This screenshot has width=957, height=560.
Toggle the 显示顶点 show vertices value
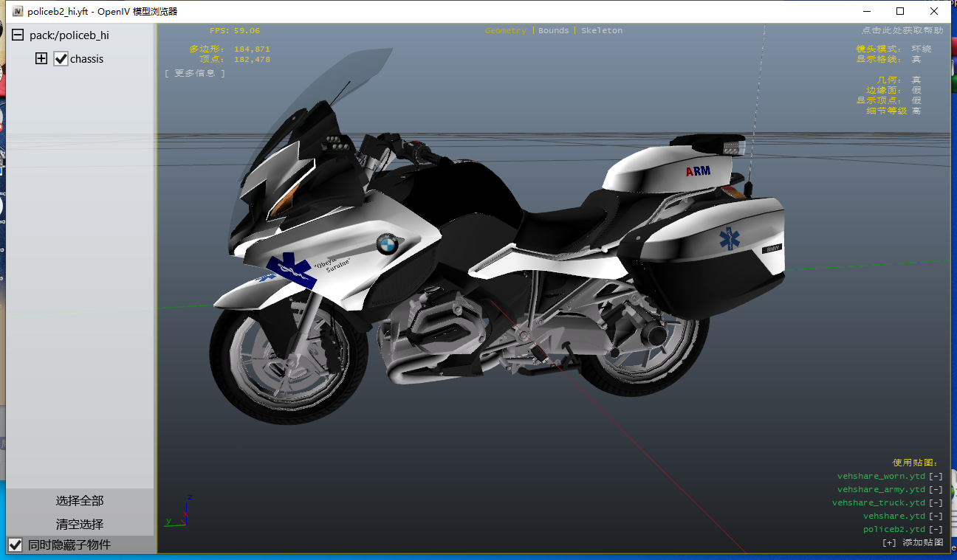[x=916, y=100]
